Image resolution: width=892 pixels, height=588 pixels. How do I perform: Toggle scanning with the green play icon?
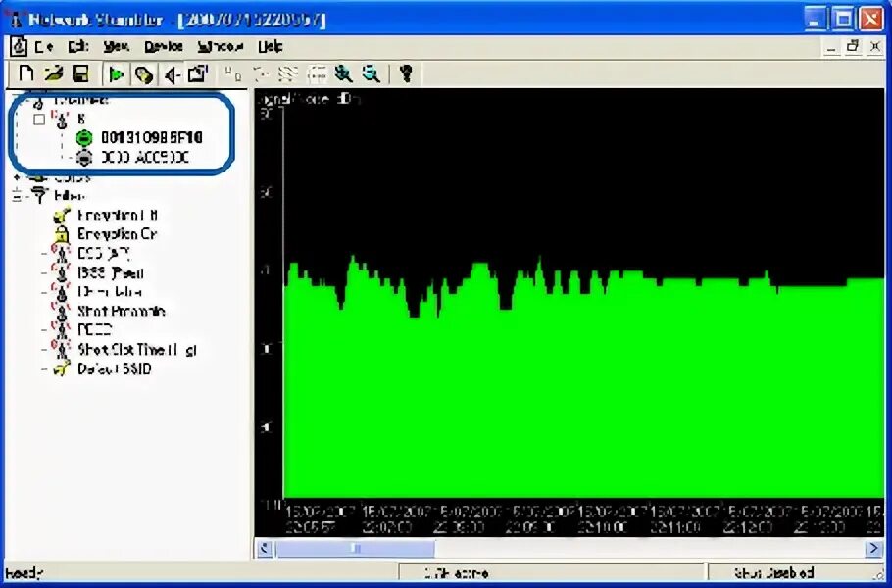pos(116,74)
